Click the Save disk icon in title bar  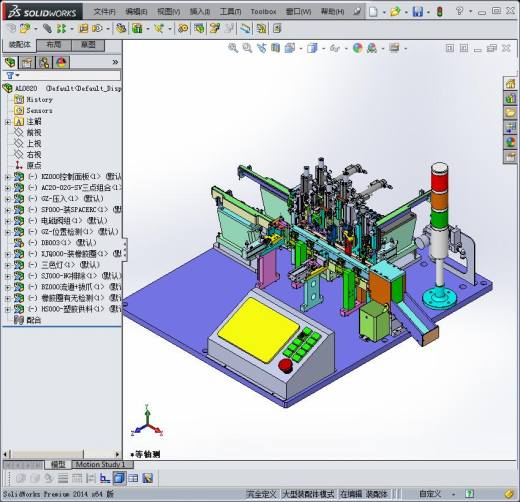pos(417,12)
